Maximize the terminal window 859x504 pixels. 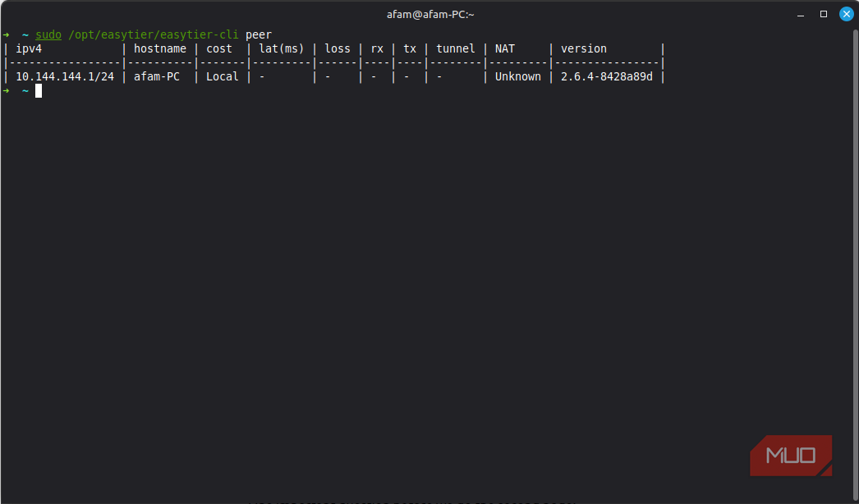[x=824, y=14]
